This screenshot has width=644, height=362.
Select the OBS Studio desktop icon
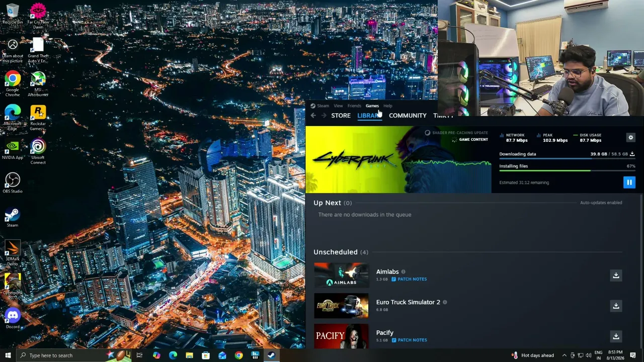click(13, 183)
